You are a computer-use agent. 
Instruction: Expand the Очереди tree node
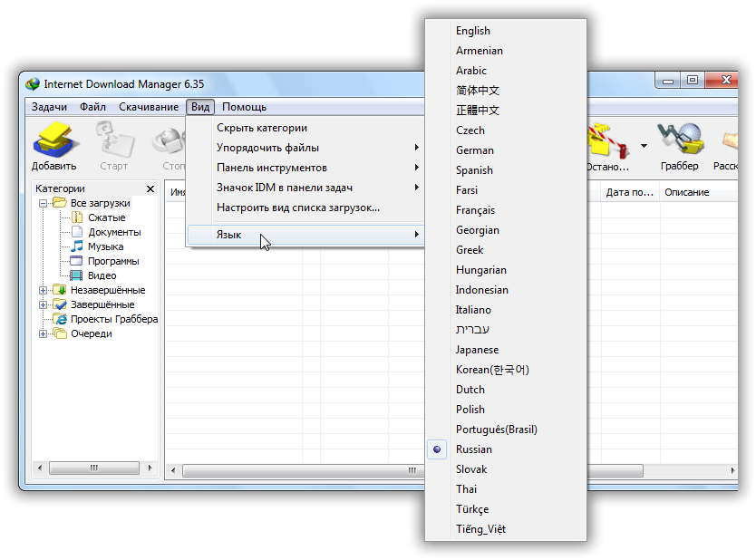tap(43, 333)
